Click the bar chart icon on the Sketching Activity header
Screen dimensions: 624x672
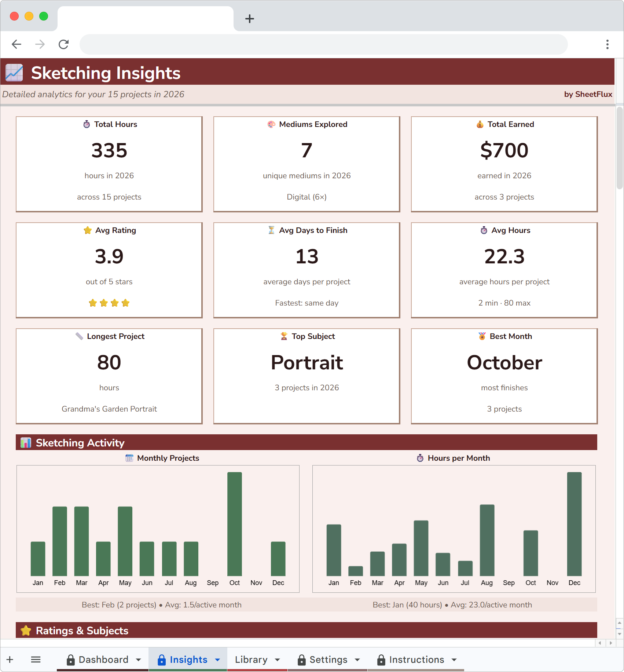[26, 443]
